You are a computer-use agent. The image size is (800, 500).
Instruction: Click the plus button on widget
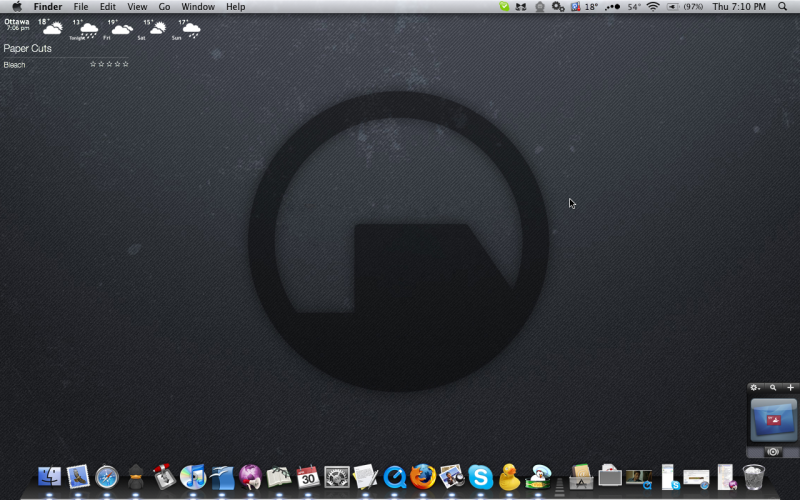[790, 388]
